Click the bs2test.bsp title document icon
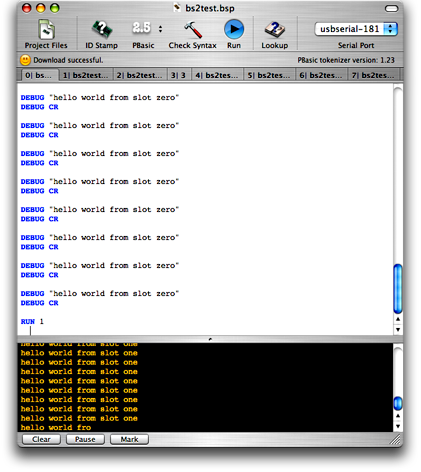 coord(177,8)
